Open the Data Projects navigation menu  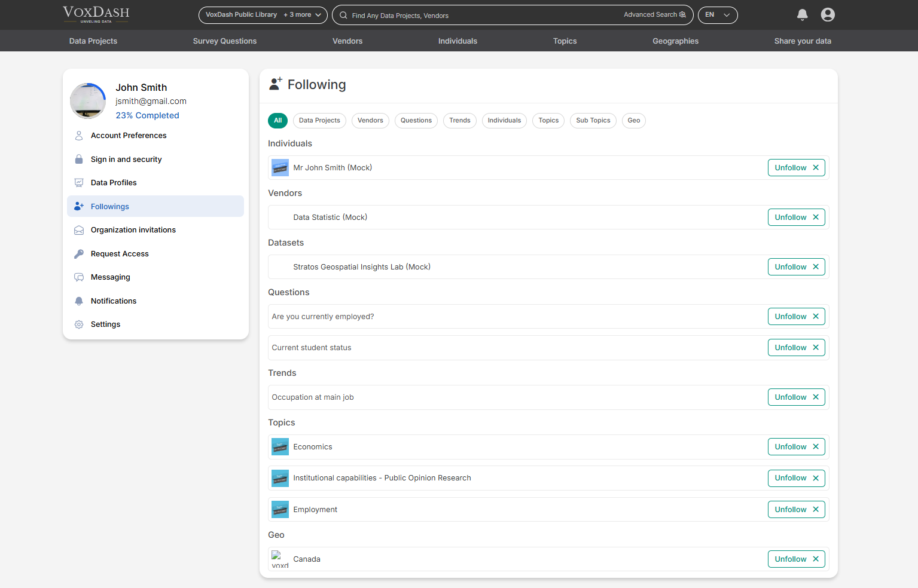[x=93, y=41]
